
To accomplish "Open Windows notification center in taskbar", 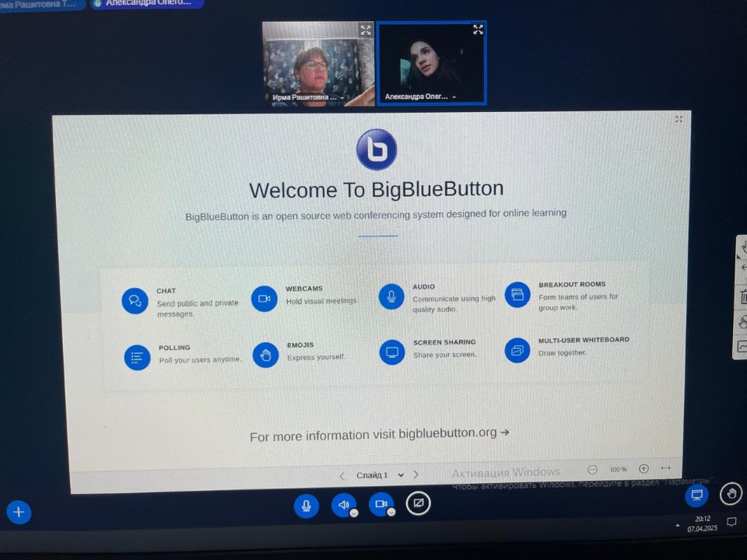I will [731, 523].
